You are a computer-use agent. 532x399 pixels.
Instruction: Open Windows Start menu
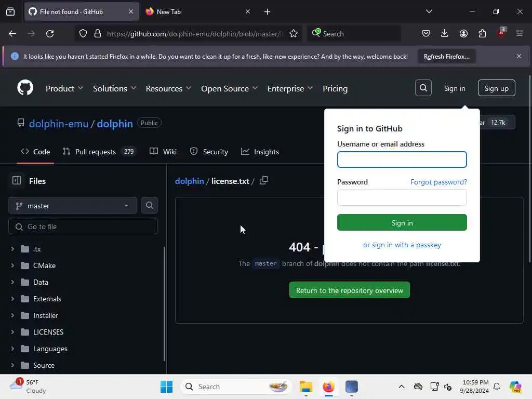pos(166,387)
